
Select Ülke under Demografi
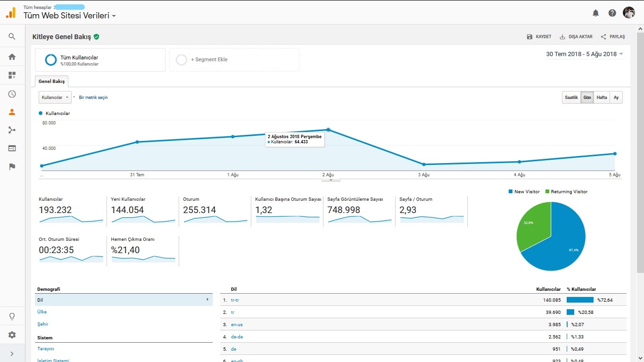[x=42, y=312]
